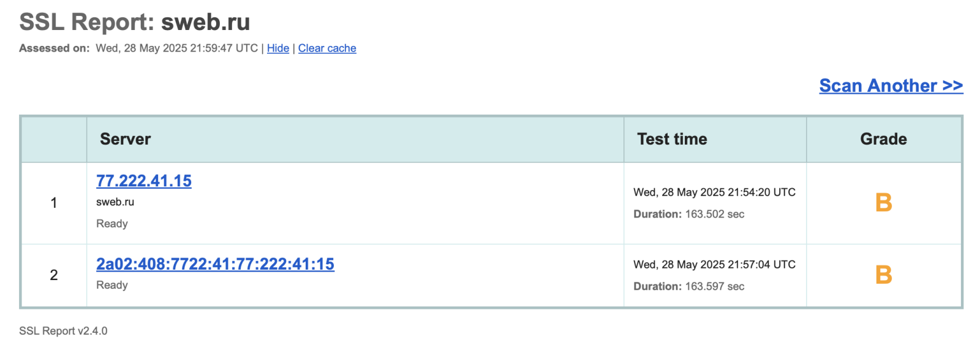Click the grade B for server 1
This screenshot has width=980, height=361.
pyautogui.click(x=883, y=203)
